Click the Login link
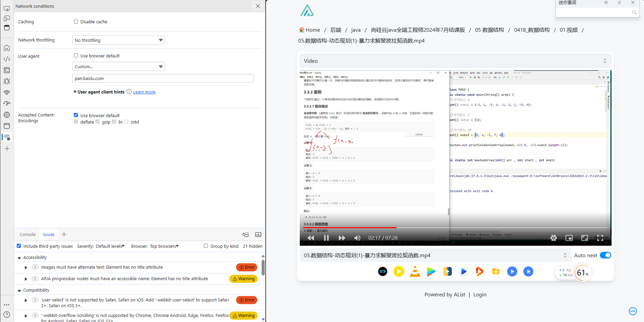Screen dimensions: 644x322 (480, 294)
